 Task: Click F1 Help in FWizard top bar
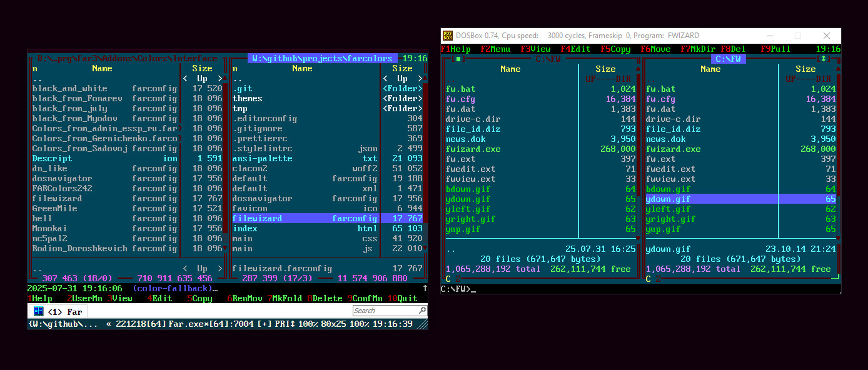pos(455,49)
